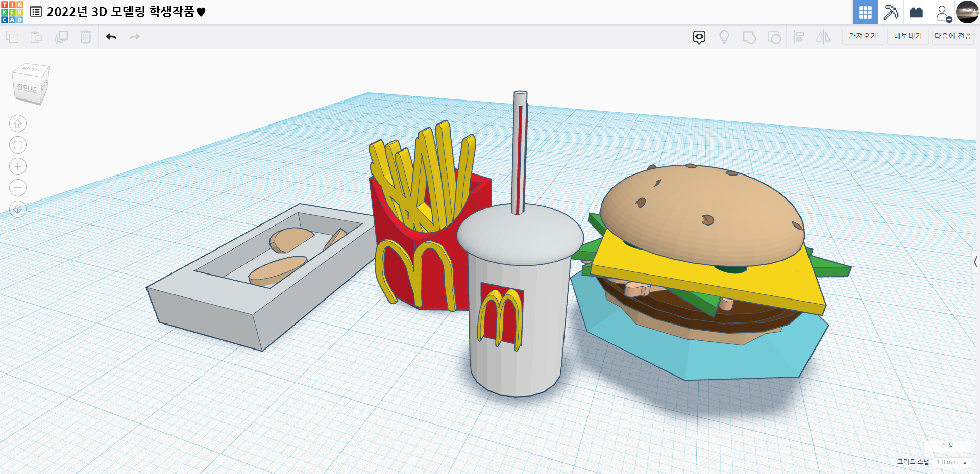Click the view cube 정면도 face
The image size is (980, 474).
[27, 88]
